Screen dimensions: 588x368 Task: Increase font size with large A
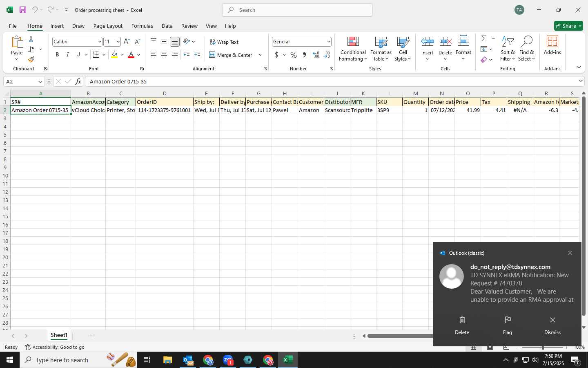point(127,42)
